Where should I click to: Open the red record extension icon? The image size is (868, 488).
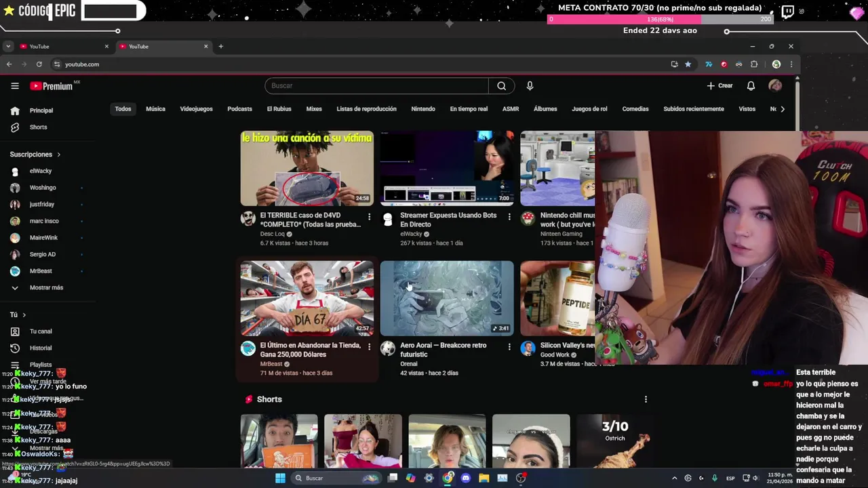(724, 64)
